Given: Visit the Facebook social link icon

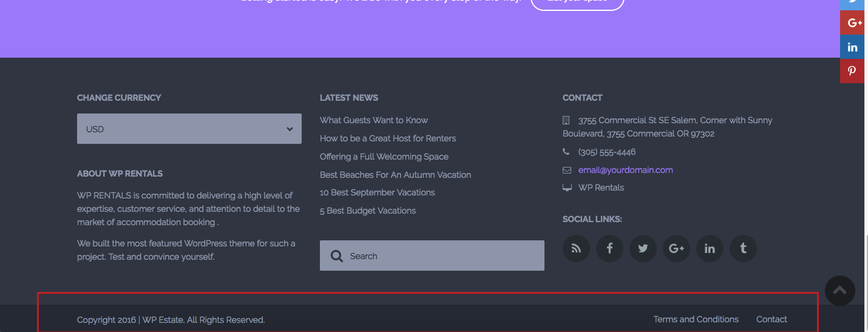Looking at the screenshot, I should pyautogui.click(x=609, y=248).
